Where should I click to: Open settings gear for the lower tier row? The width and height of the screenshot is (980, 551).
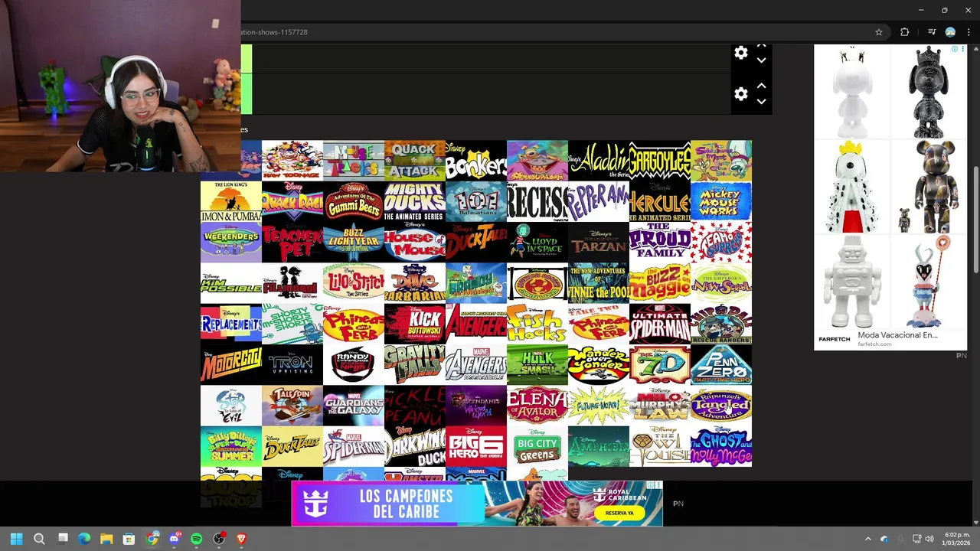tap(740, 93)
